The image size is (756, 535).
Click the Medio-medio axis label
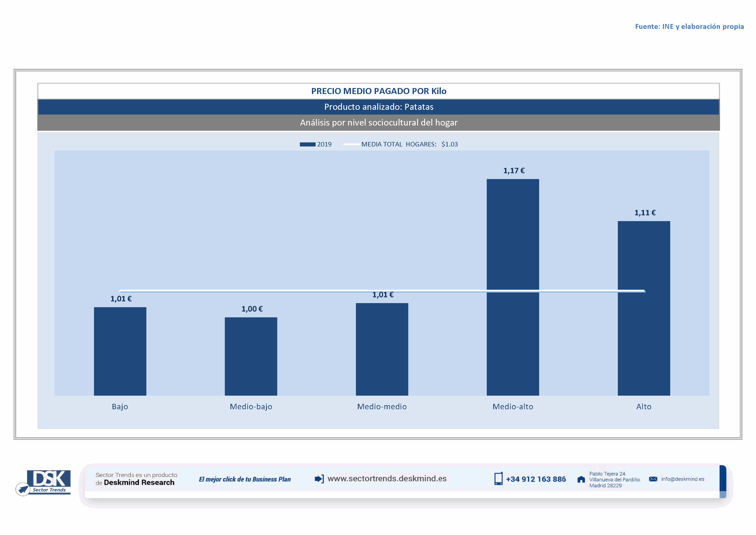(x=382, y=406)
